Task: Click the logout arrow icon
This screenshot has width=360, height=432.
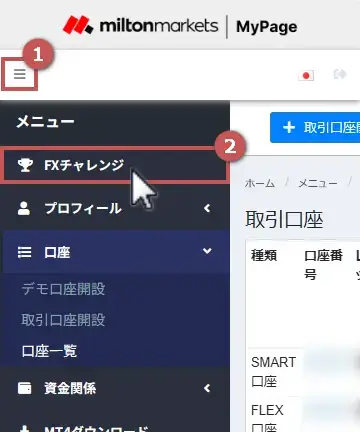Action: (340, 74)
